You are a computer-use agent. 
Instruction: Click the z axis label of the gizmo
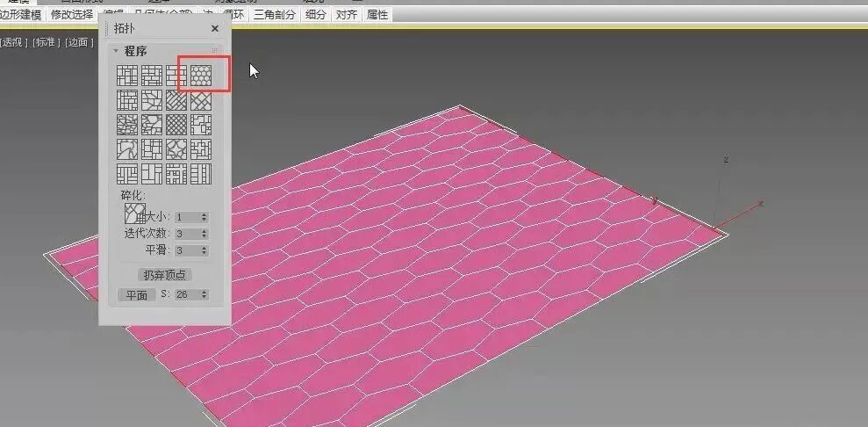click(x=726, y=160)
